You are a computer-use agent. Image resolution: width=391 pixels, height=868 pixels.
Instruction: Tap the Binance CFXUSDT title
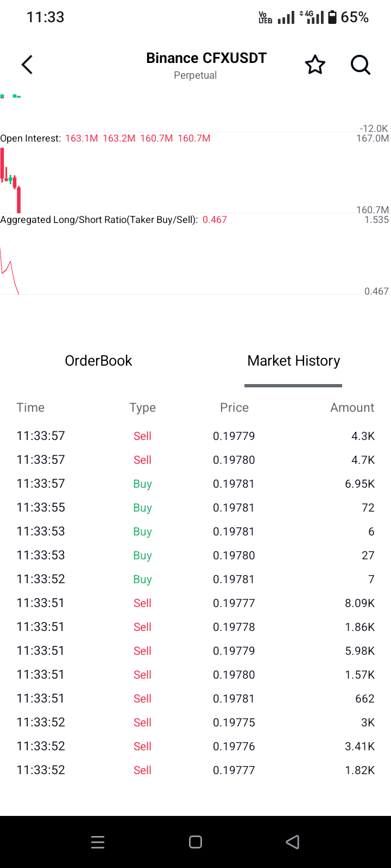click(x=206, y=59)
